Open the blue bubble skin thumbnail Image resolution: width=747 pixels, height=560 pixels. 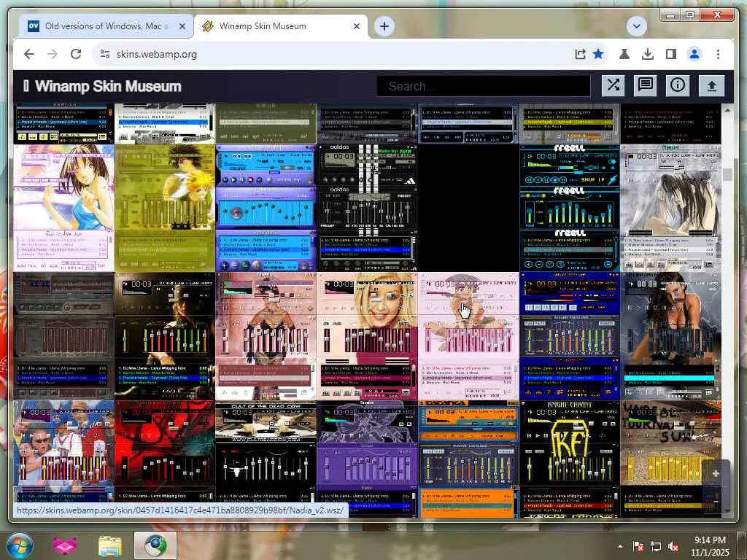tap(266, 208)
